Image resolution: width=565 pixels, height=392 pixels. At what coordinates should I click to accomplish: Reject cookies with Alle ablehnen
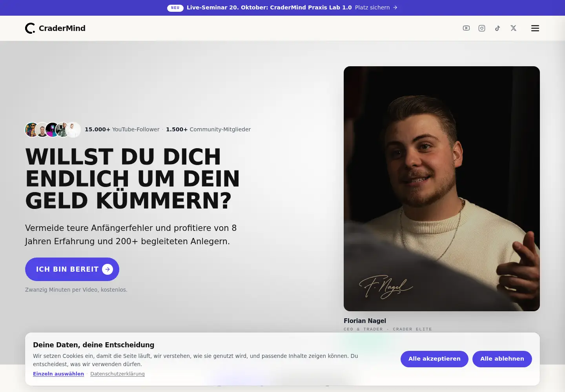502,359
